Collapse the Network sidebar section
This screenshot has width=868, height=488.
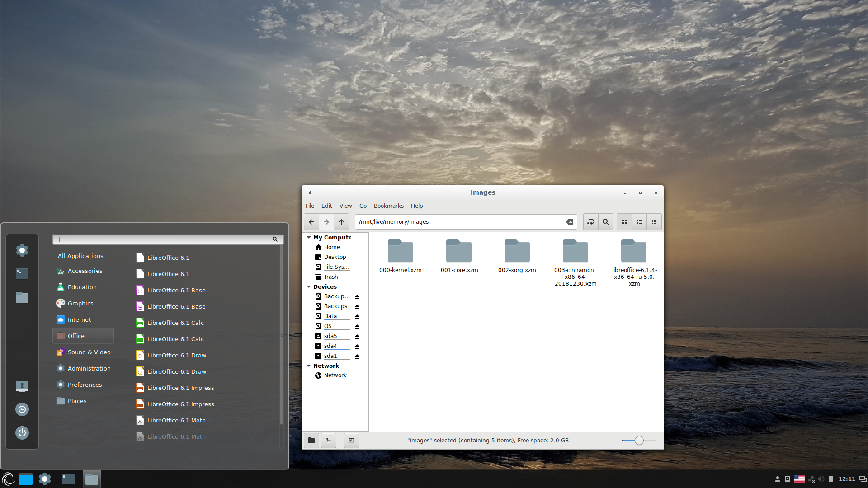[x=309, y=366]
